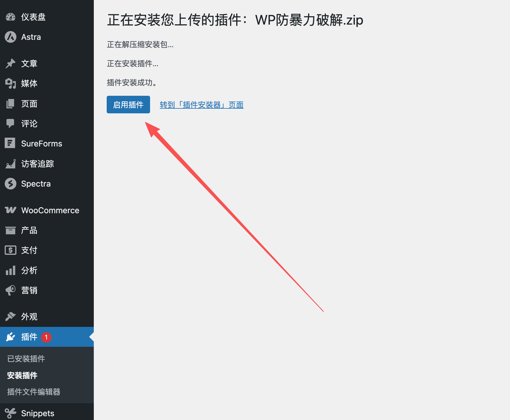Click the paintbrush icon for 外观

point(11,317)
